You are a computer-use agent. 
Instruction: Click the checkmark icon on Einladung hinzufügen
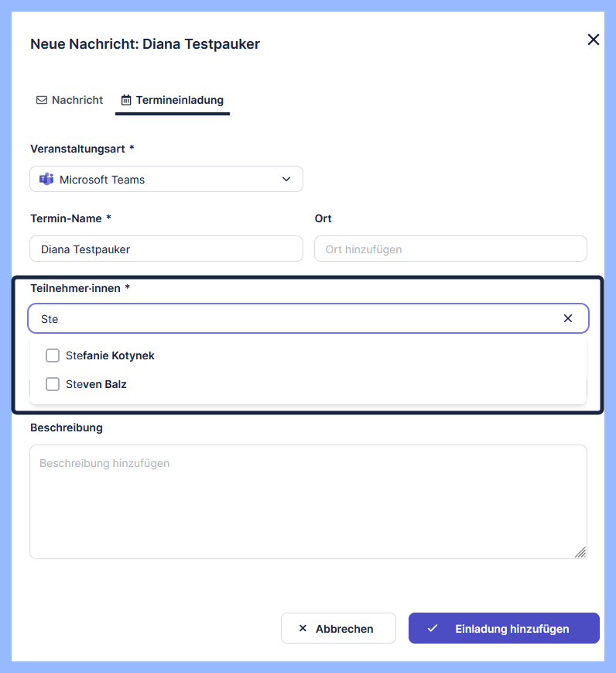pos(433,628)
